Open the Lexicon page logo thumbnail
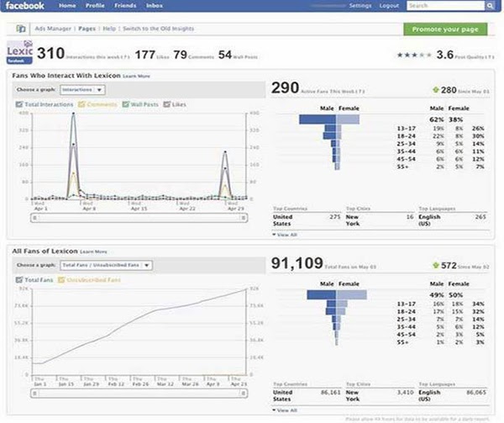This screenshot has height=423, width=504. pyautogui.click(x=19, y=52)
